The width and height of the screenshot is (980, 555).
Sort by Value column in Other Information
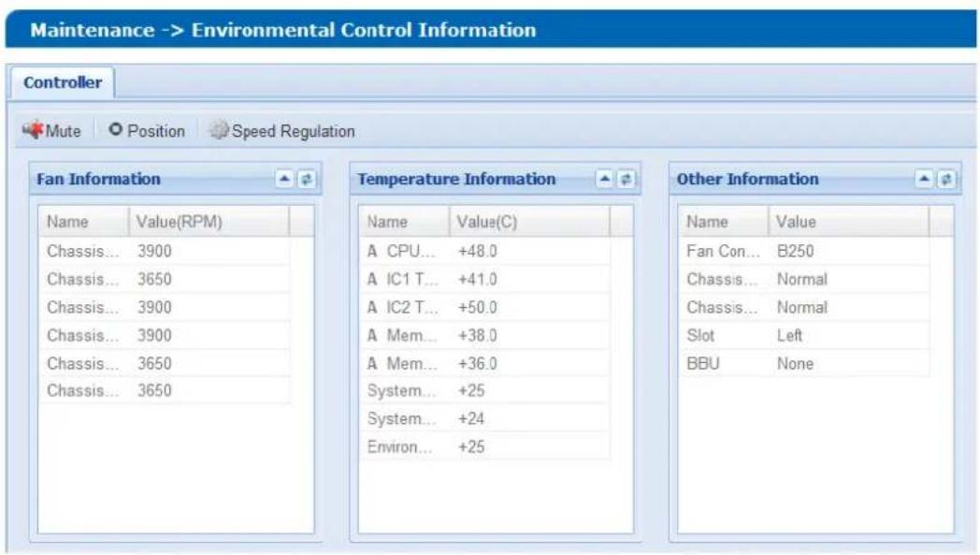coord(848,222)
